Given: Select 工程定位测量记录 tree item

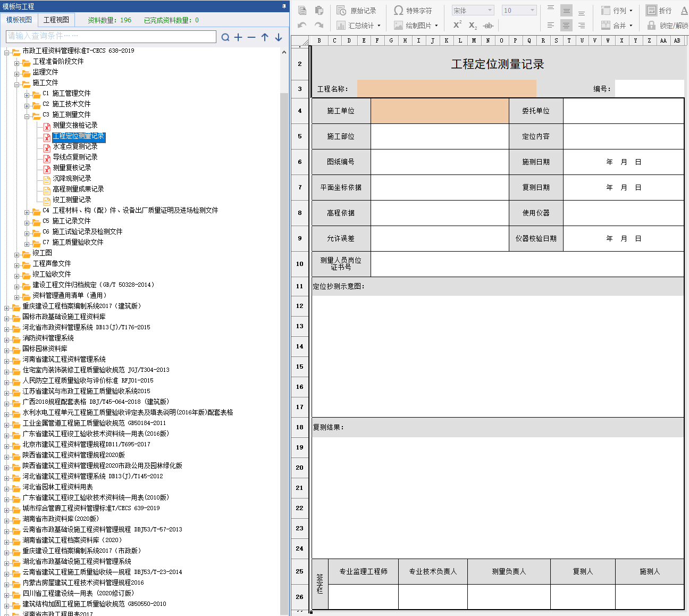Looking at the screenshot, I should 78,136.
